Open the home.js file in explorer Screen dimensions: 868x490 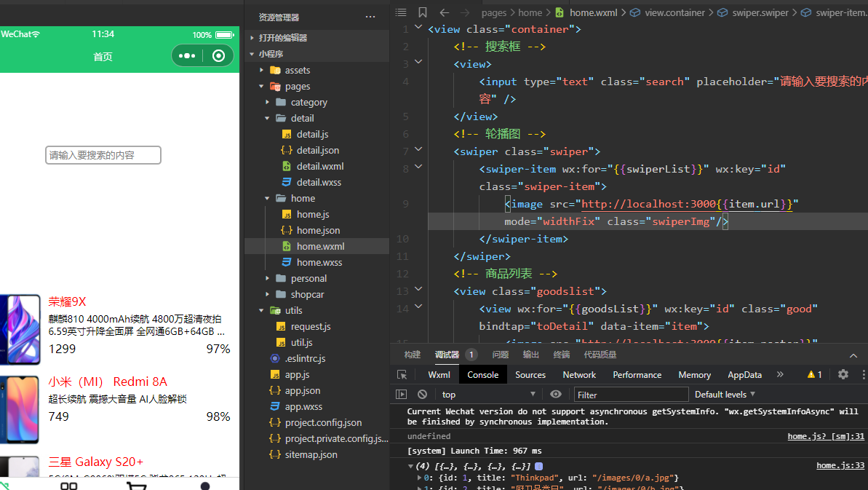point(313,214)
